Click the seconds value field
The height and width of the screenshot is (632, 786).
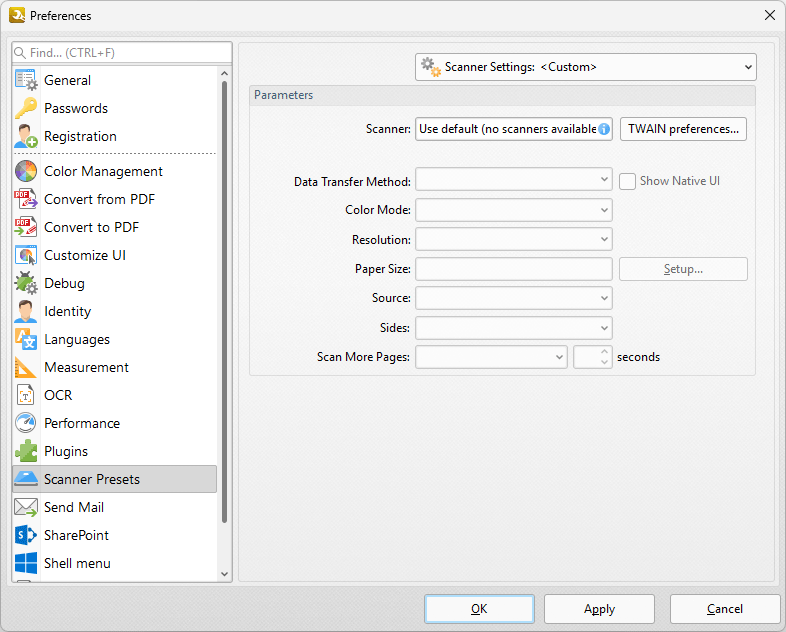586,357
